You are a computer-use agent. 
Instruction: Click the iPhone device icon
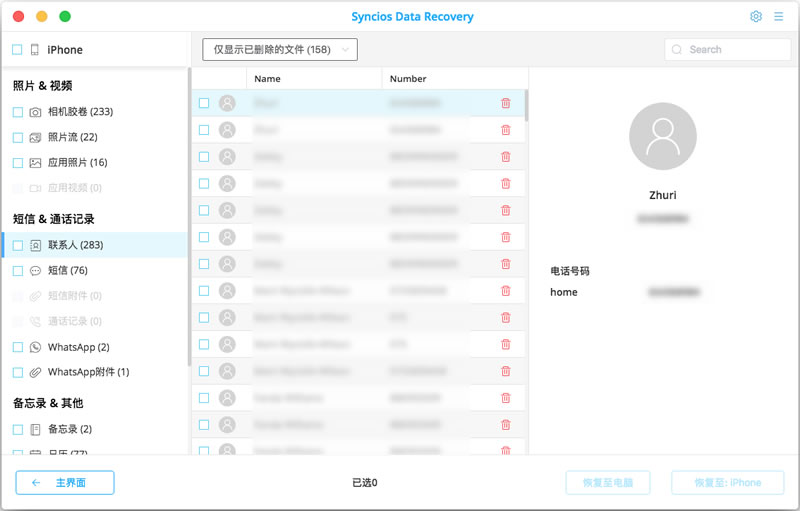click(35, 49)
